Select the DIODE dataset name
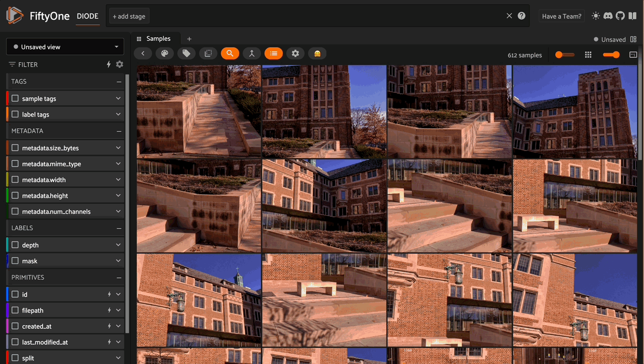 tap(88, 16)
